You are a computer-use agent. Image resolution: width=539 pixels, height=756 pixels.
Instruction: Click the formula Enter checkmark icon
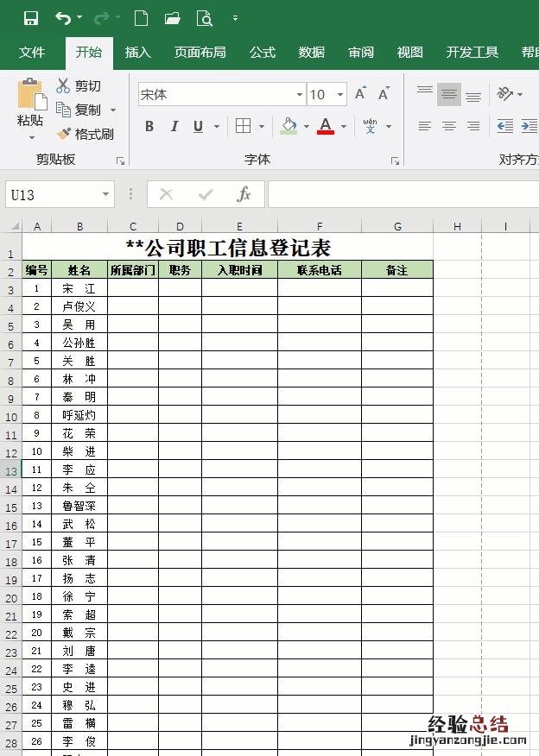pyautogui.click(x=206, y=194)
